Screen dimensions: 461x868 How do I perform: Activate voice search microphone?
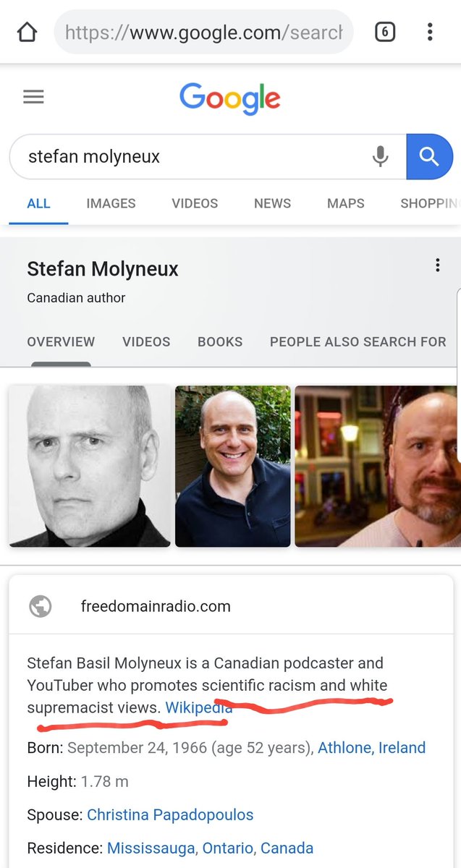(x=380, y=156)
